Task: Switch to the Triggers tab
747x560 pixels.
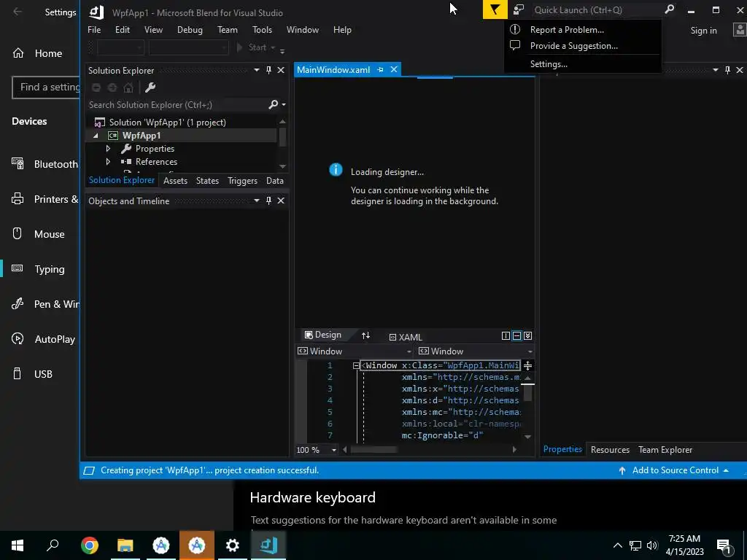Action: 242,181
